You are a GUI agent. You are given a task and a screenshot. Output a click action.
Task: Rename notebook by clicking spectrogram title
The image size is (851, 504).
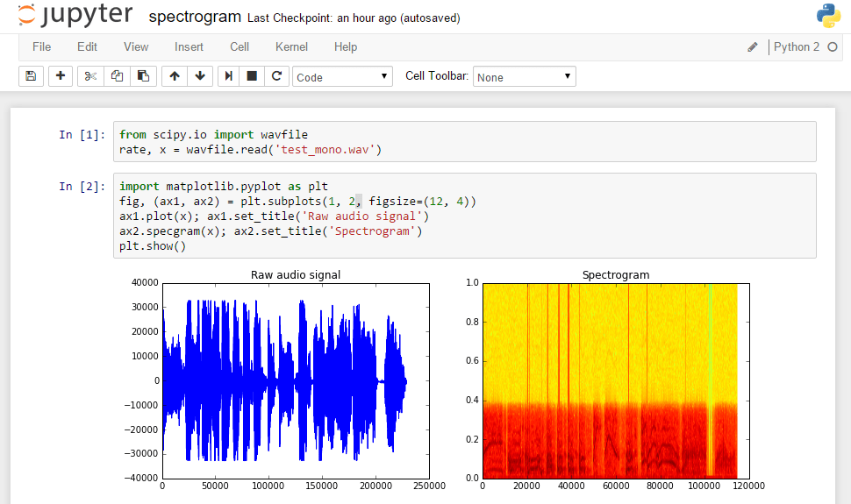(x=195, y=17)
